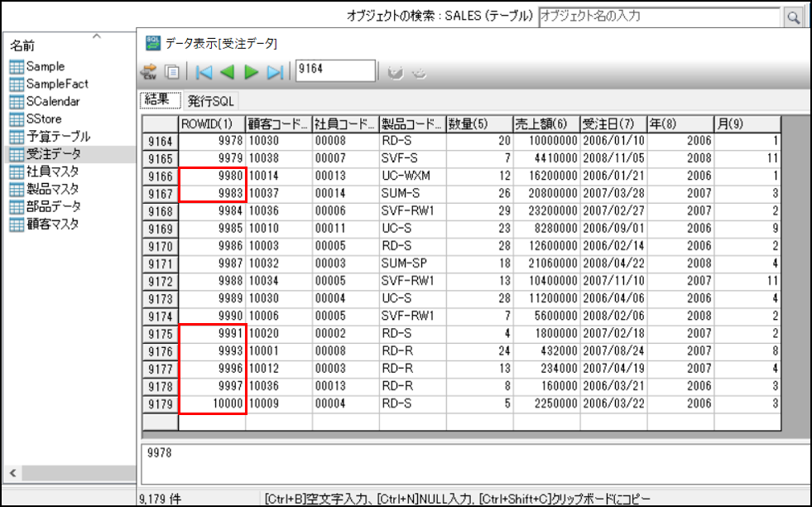Click the SQL data display window icon
The height and width of the screenshot is (507, 812).
[153, 43]
